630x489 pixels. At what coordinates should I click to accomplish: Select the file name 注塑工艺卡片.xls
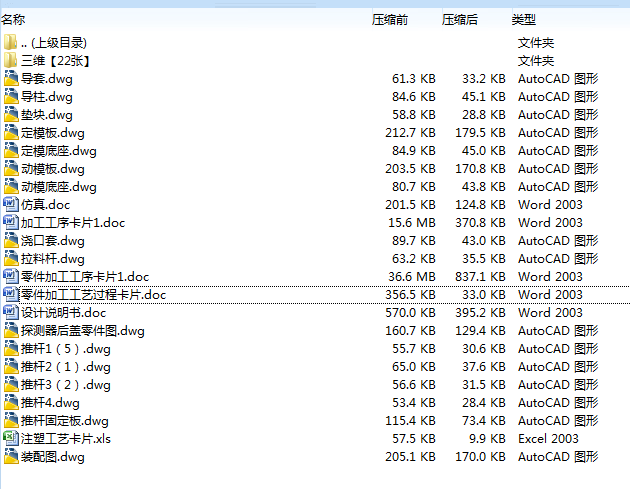(x=66, y=439)
